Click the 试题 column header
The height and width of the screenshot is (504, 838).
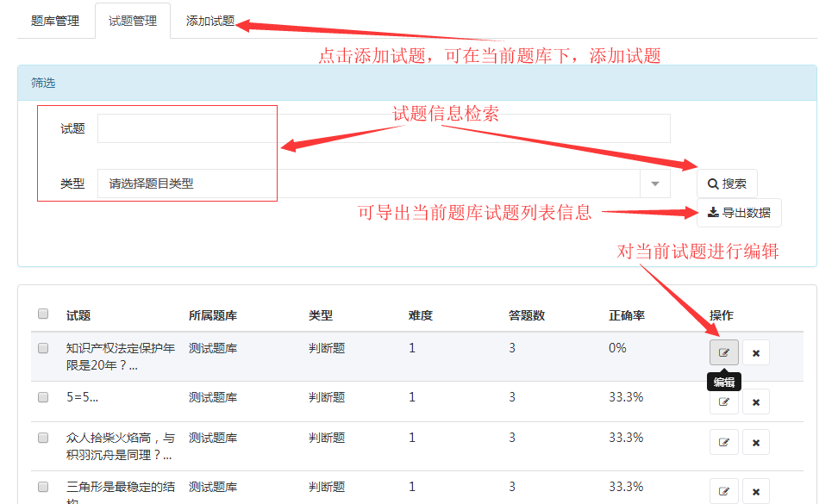pyautogui.click(x=78, y=315)
